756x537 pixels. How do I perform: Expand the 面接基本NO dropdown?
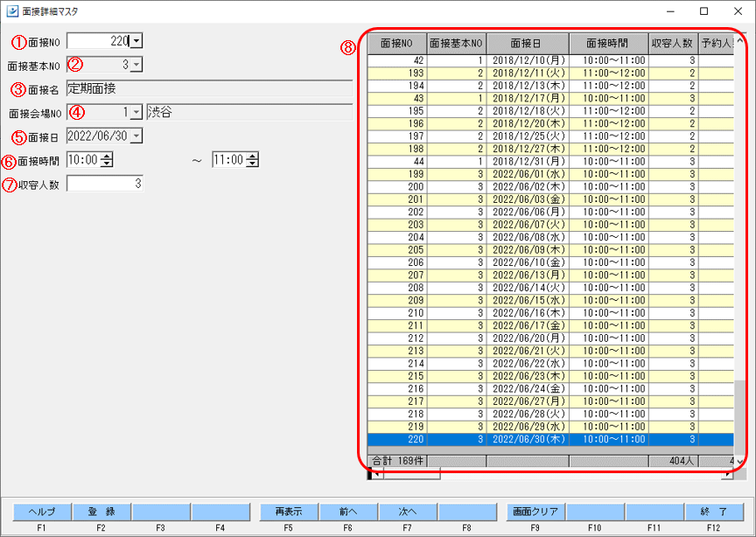coord(136,64)
